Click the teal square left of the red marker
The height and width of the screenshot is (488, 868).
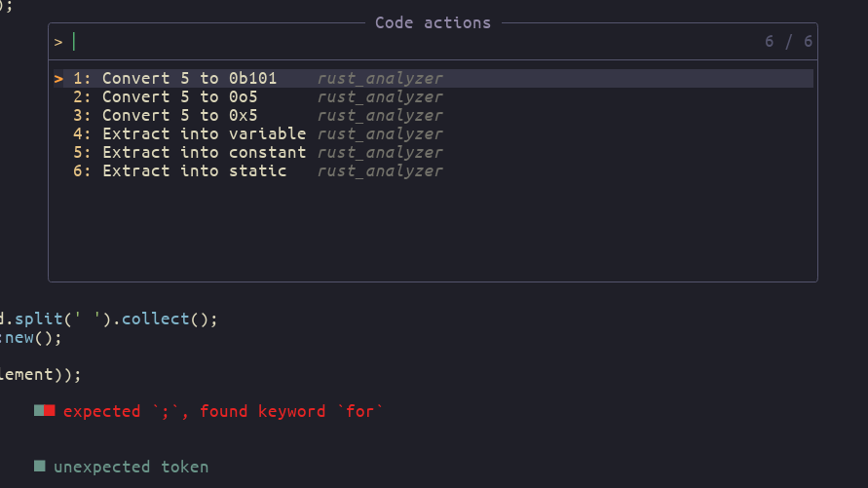(x=39, y=411)
